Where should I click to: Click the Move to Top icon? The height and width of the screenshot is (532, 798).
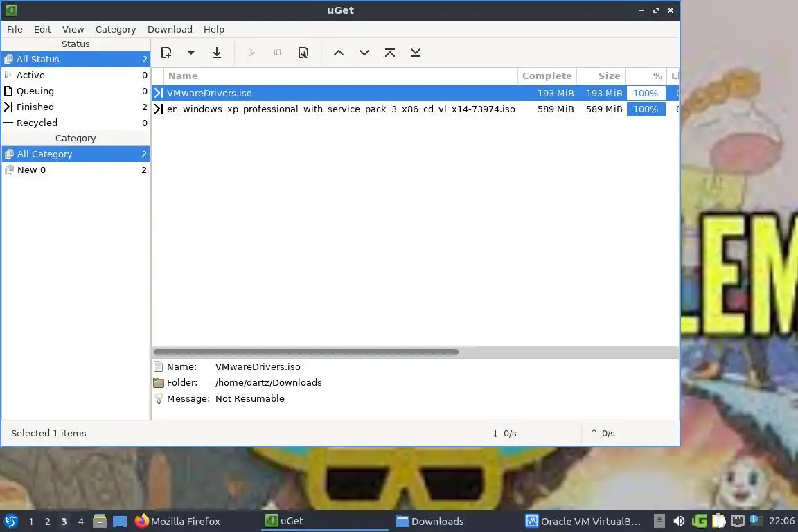(x=390, y=53)
